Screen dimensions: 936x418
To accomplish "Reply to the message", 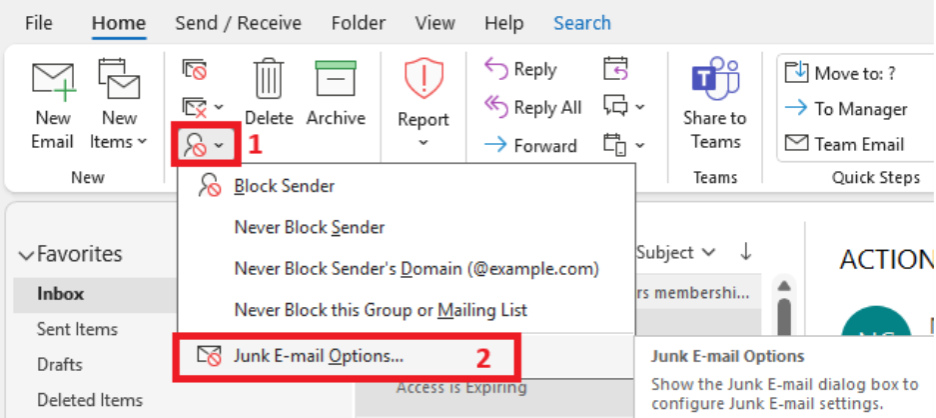I will point(520,69).
